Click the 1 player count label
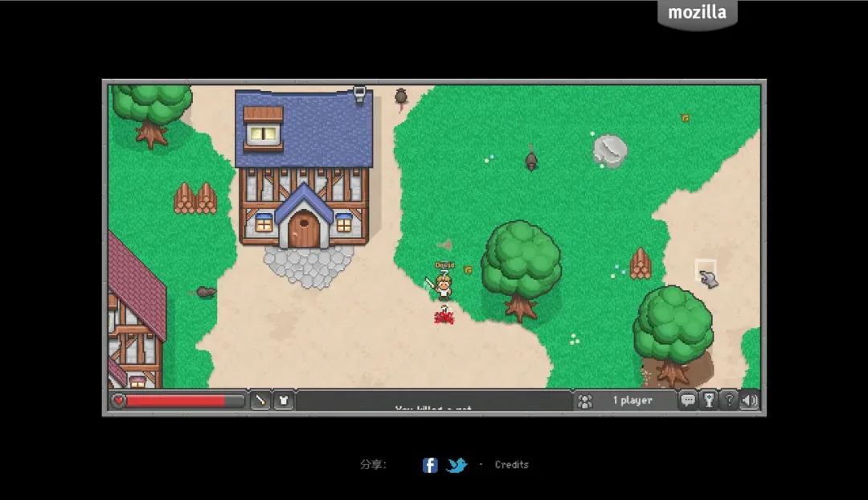 [633, 400]
